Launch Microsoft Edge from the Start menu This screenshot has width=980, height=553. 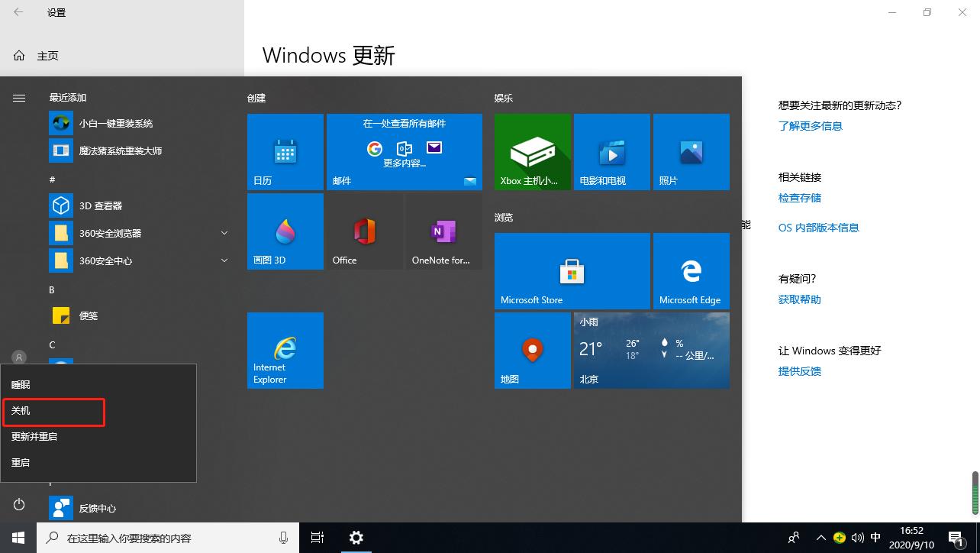click(691, 270)
